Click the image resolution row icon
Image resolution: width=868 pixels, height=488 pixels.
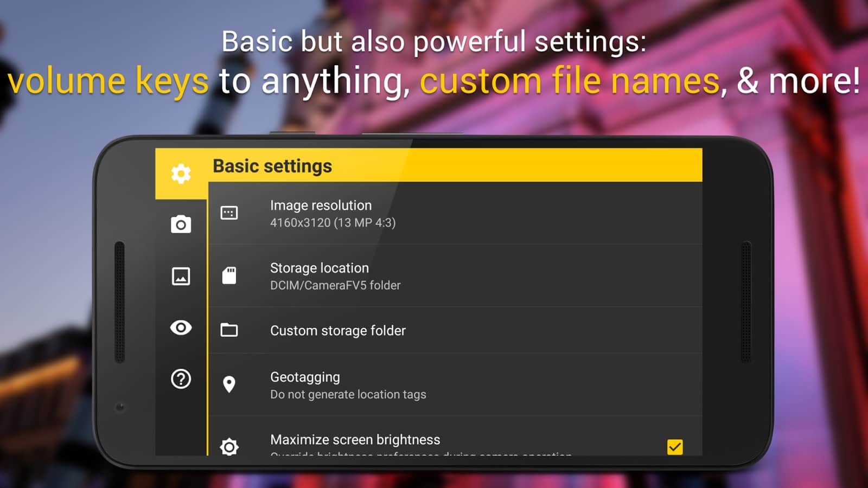pos(229,213)
